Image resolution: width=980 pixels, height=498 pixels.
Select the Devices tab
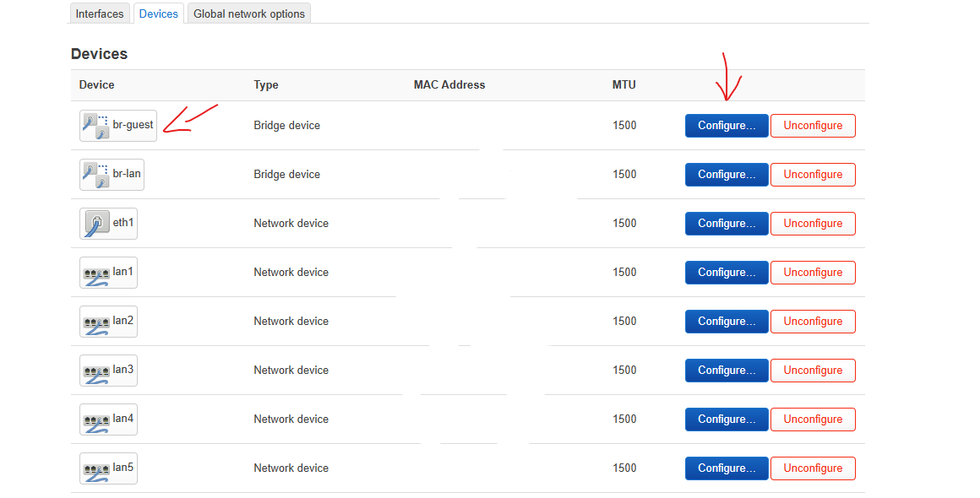(159, 14)
